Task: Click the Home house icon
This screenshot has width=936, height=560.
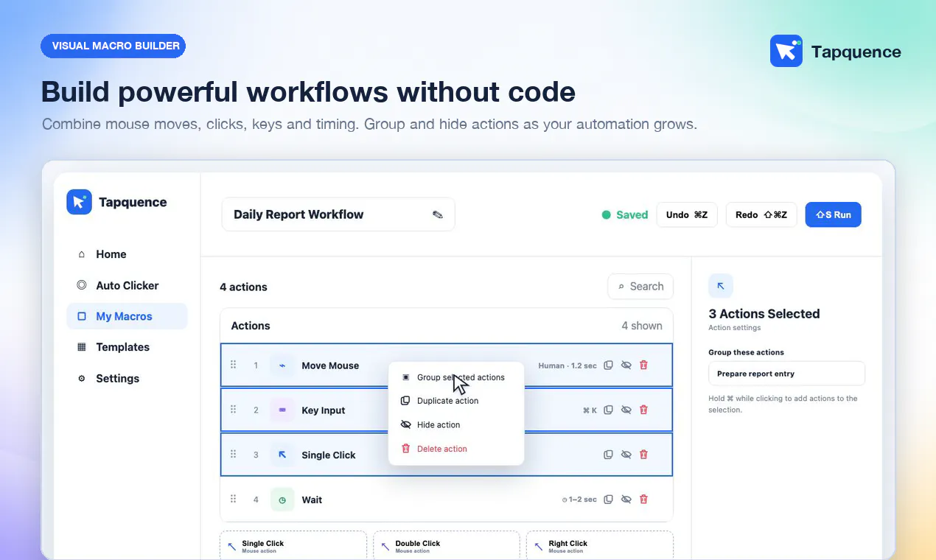Action: pyautogui.click(x=81, y=254)
